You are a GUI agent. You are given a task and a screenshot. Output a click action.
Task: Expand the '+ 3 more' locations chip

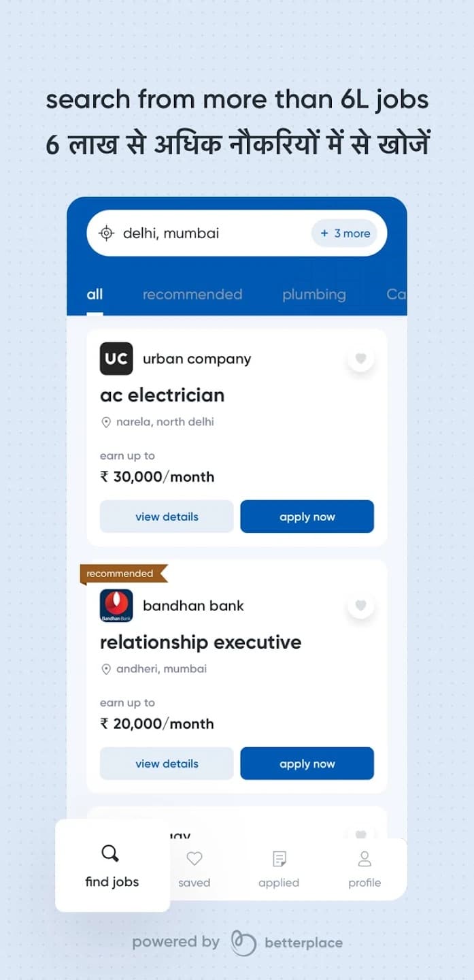(x=345, y=233)
